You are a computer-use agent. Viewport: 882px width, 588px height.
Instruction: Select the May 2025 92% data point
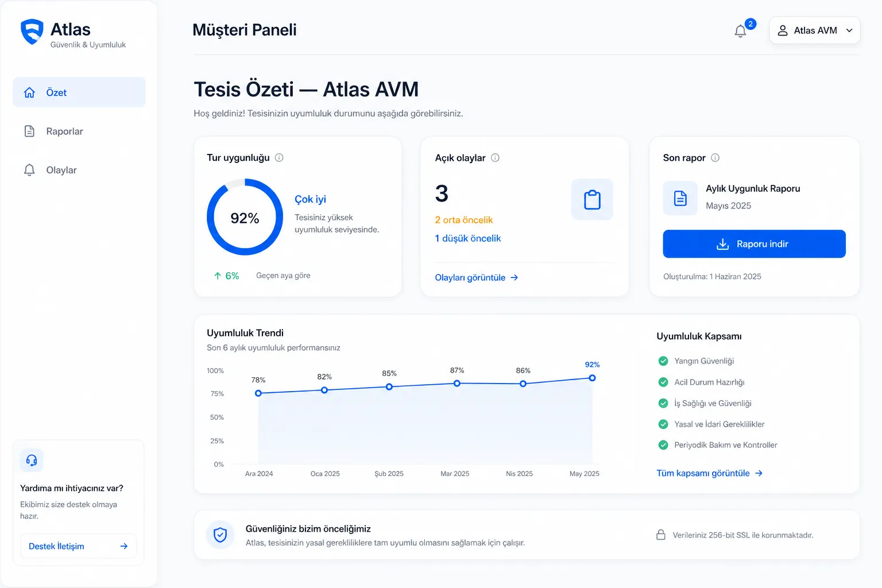[592, 378]
